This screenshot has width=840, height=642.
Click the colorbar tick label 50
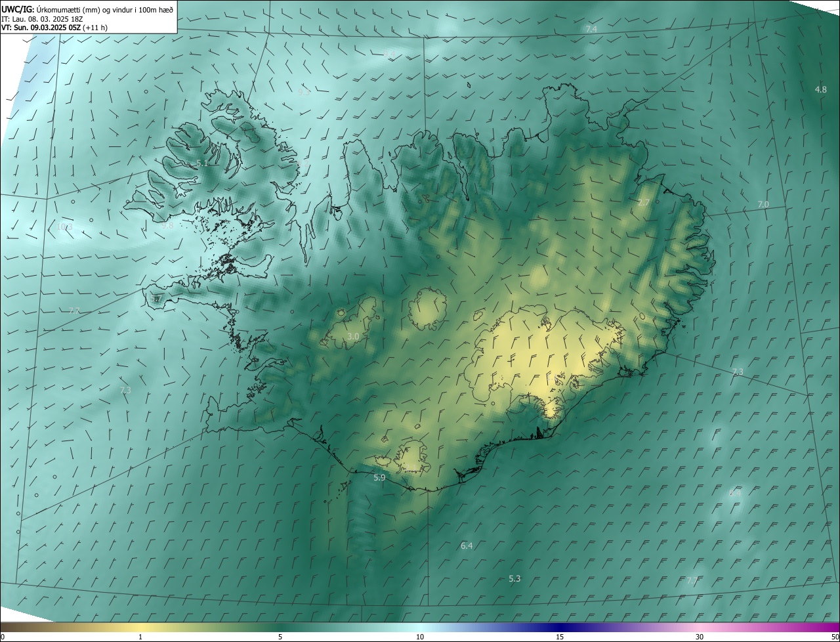835,637
